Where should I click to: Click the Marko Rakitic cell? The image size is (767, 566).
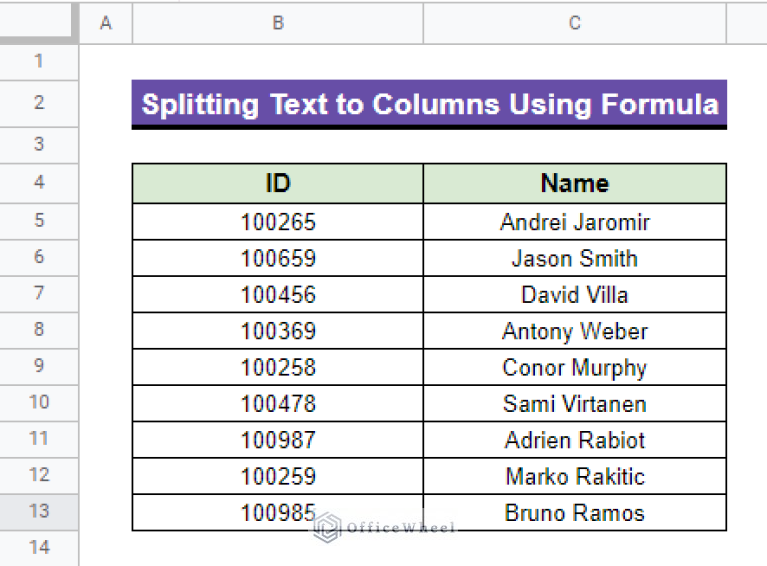[574, 476]
